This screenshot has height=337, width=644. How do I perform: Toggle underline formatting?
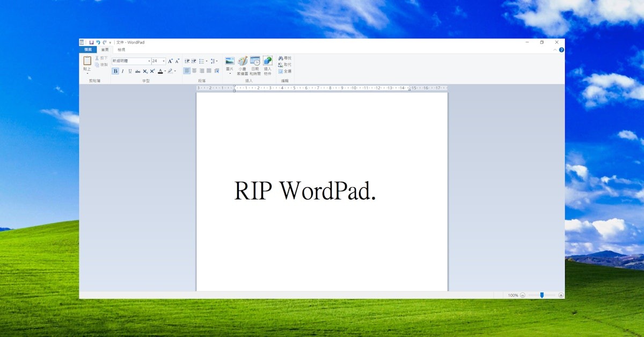click(x=129, y=71)
